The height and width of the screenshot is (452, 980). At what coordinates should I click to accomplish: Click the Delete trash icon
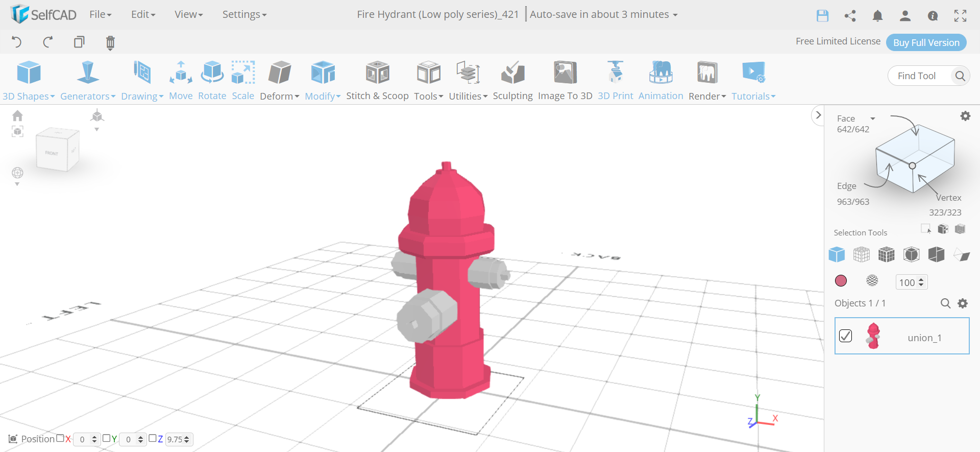(x=110, y=42)
